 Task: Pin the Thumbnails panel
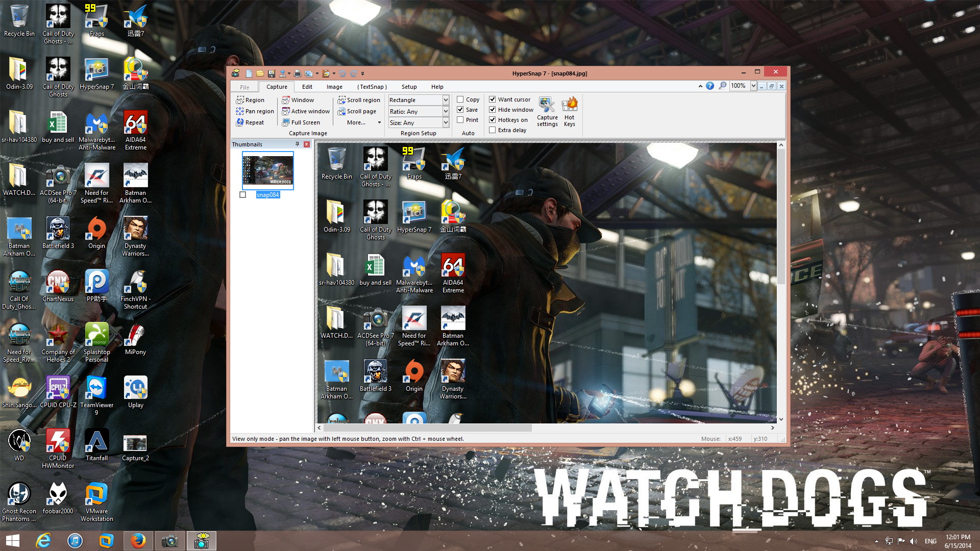point(297,144)
